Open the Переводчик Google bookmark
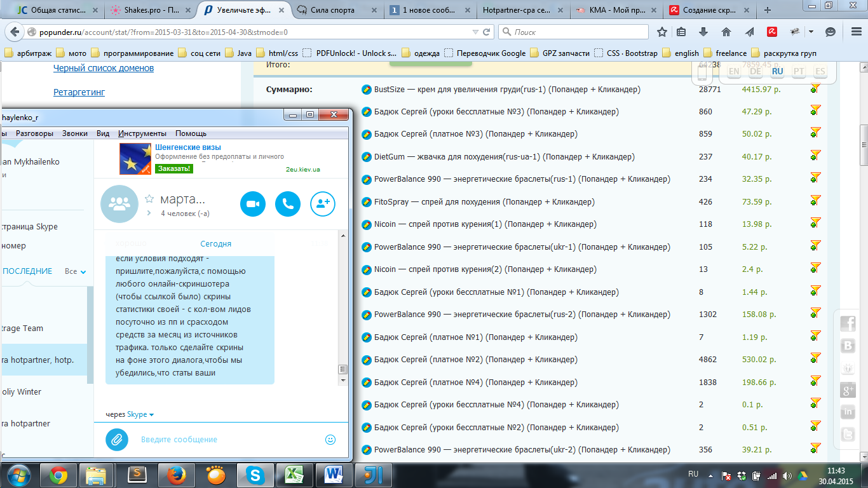 click(485, 53)
